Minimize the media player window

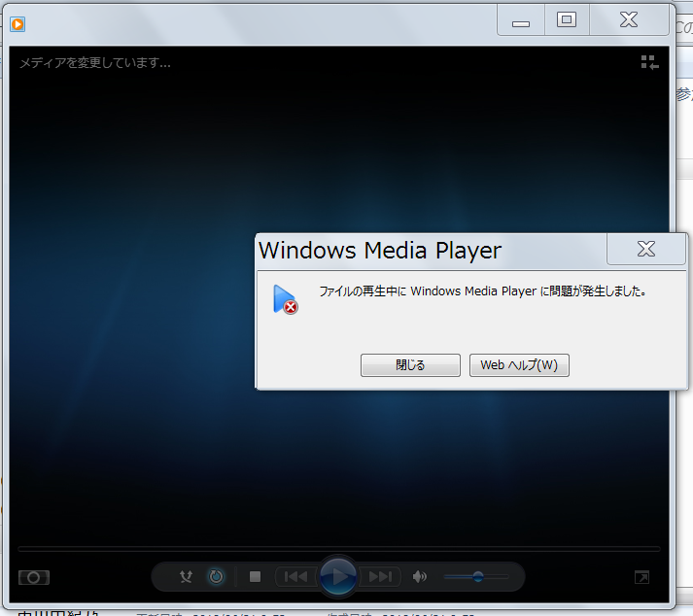coord(521,20)
